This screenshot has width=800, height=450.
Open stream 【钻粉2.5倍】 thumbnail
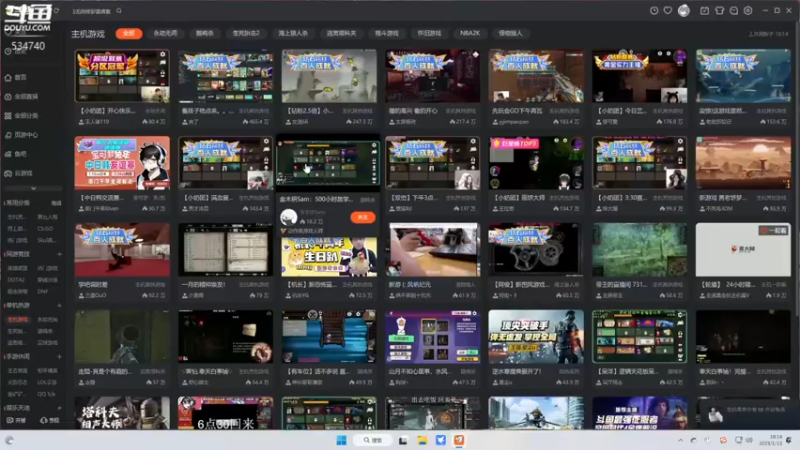coord(329,76)
